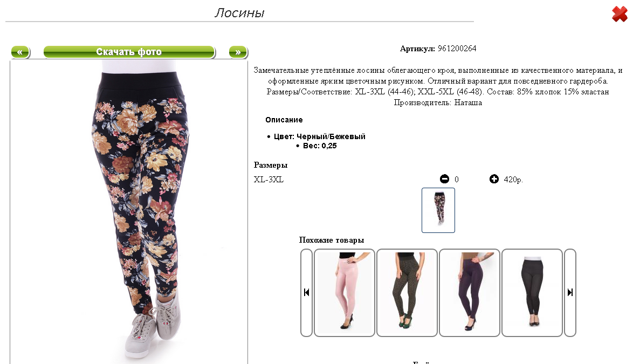Viewport: 633px width, 364px height.
Task: Click the Лосины title heading
Action: pyautogui.click(x=239, y=13)
